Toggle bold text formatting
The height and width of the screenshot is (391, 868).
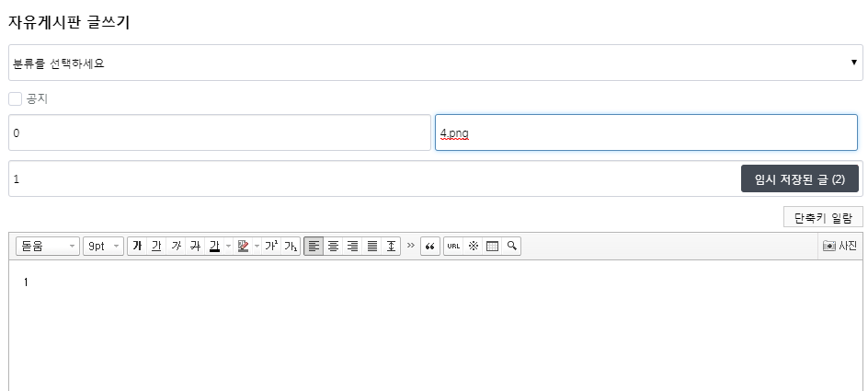137,246
